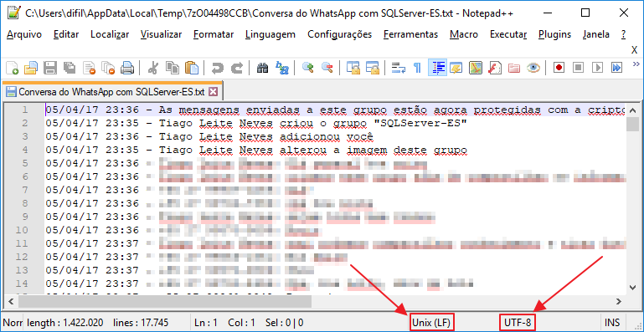Click the vertical scrollbar thumb
The height and width of the screenshot is (332, 644).
click(x=632, y=124)
